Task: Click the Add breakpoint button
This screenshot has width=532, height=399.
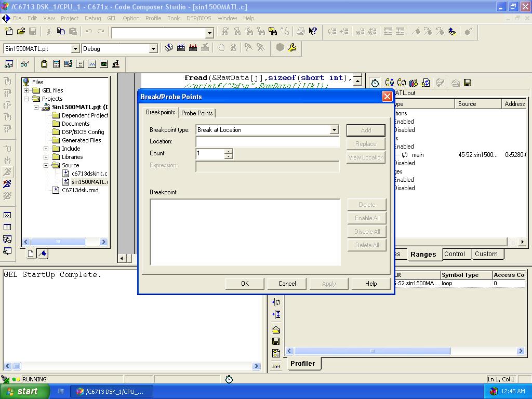Action: point(366,130)
